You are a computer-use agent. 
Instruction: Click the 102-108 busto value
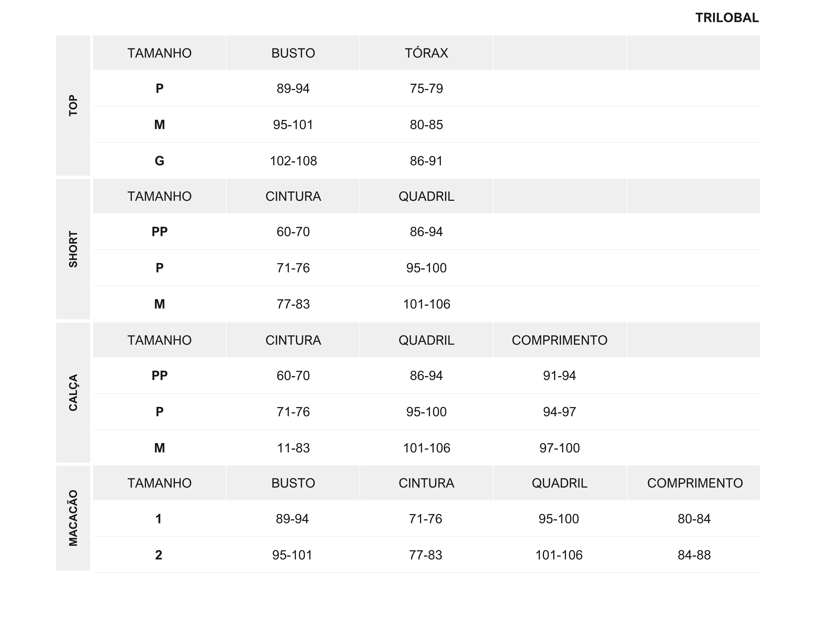(x=293, y=161)
